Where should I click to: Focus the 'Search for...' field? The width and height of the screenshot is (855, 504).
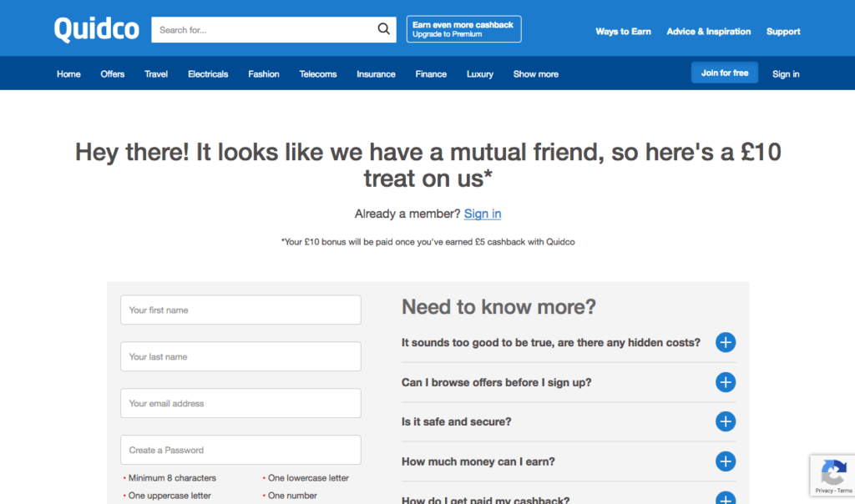pyautogui.click(x=265, y=29)
